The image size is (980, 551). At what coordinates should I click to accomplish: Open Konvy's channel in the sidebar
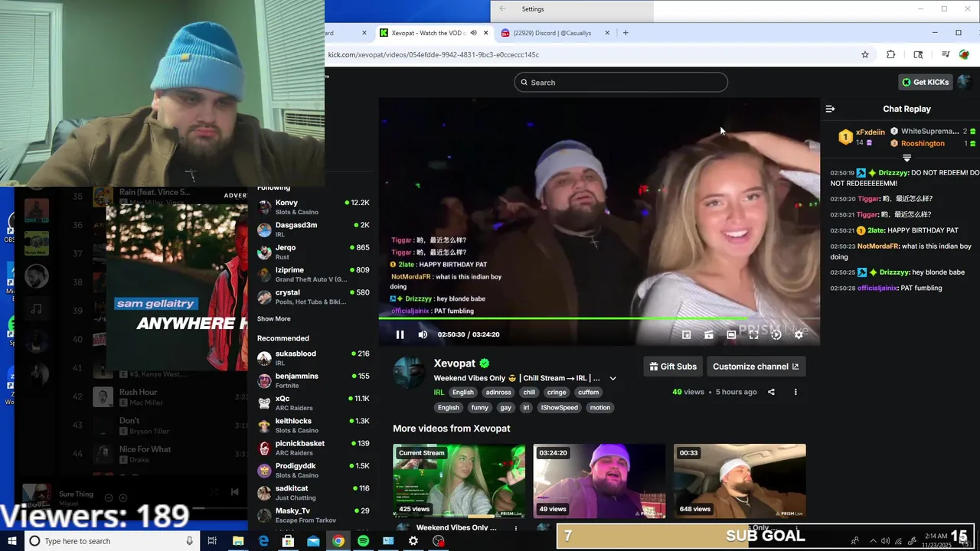(313, 207)
